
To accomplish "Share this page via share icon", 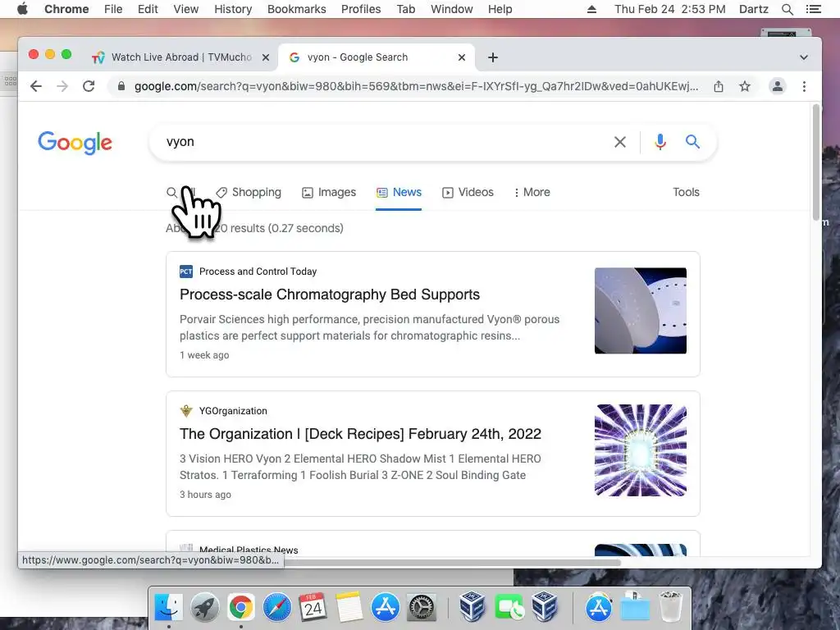I will [x=719, y=86].
